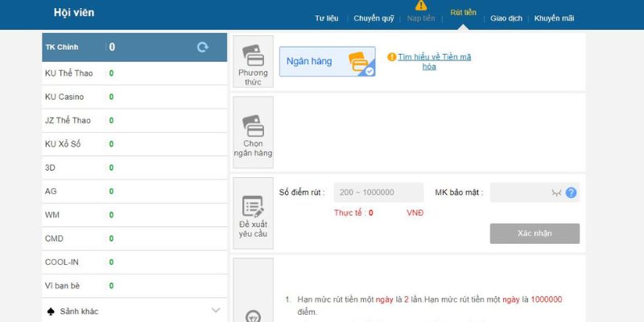Viewport: 644px width, 322px height.
Task: Toggle password visibility eye icon
Action: coord(556,192)
